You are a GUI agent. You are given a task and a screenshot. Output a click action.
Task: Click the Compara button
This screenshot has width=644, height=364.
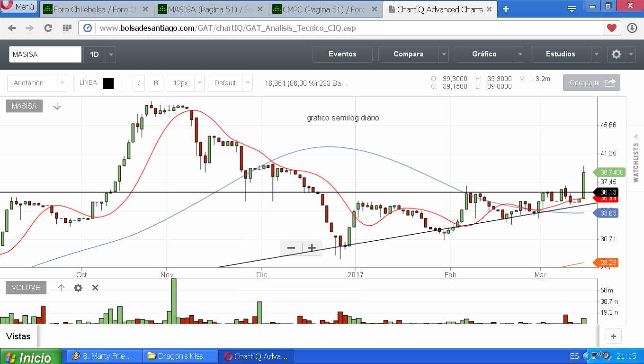[408, 54]
